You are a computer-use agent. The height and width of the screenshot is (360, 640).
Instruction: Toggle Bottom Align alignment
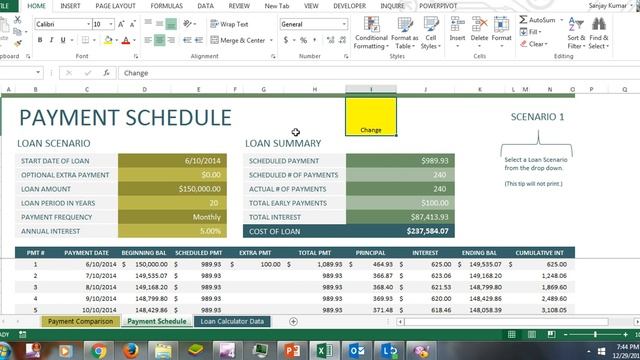tap(171, 24)
